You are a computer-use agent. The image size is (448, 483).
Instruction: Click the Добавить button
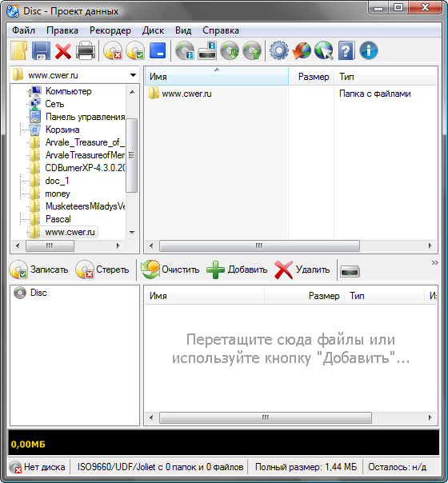pyautogui.click(x=237, y=269)
